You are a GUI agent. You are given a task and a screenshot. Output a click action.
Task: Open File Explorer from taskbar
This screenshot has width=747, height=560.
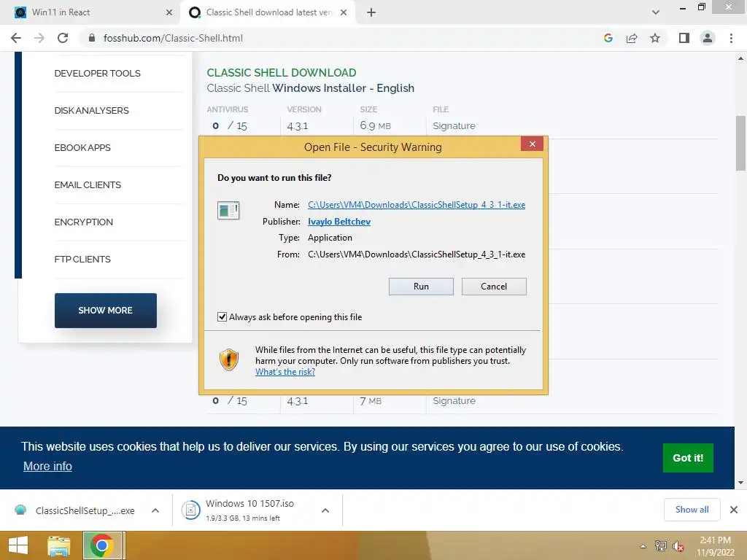coord(58,545)
